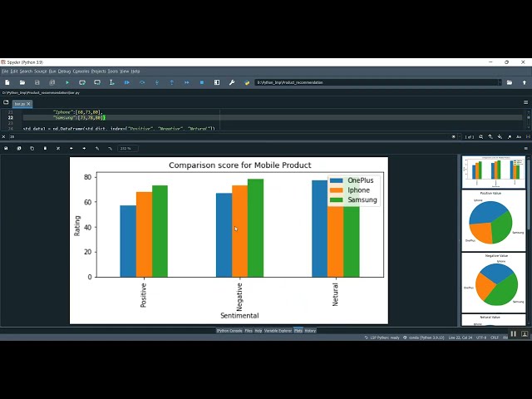
Task: Maximize the current pane
Action: pos(217,82)
